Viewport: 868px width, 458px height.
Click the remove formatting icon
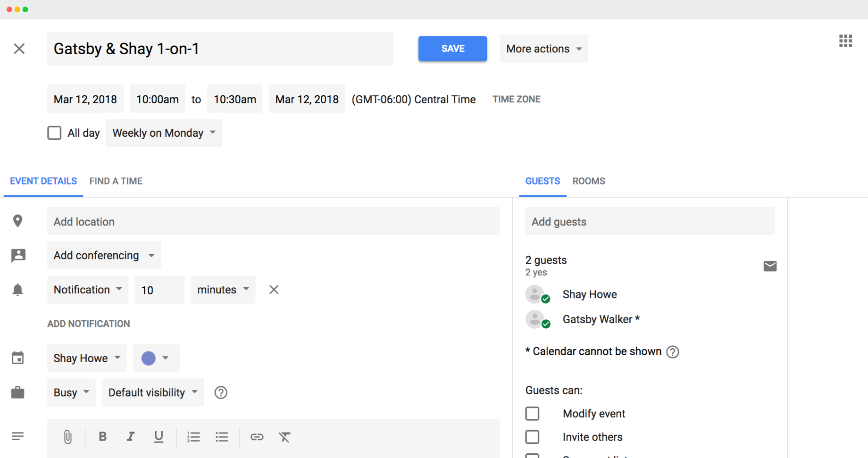tap(284, 437)
